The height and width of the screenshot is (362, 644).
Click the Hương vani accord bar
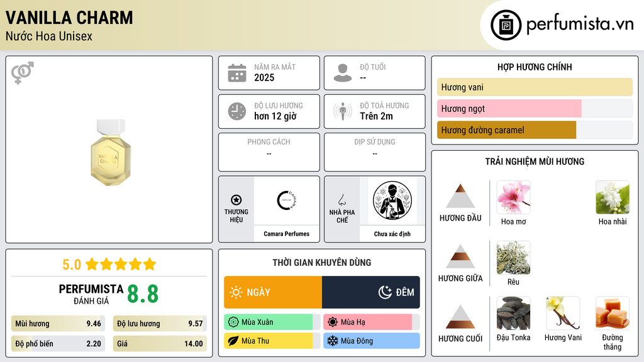pyautogui.click(x=535, y=87)
